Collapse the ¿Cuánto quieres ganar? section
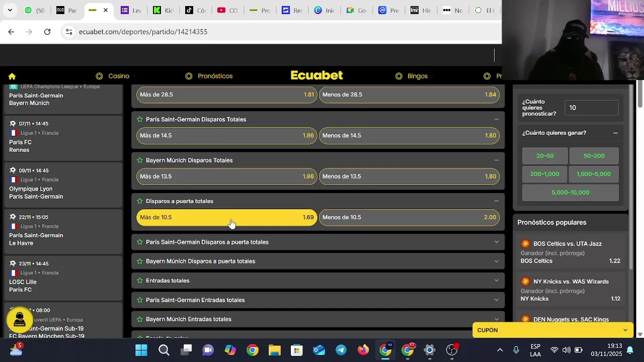The width and height of the screenshot is (644, 362). tap(615, 133)
